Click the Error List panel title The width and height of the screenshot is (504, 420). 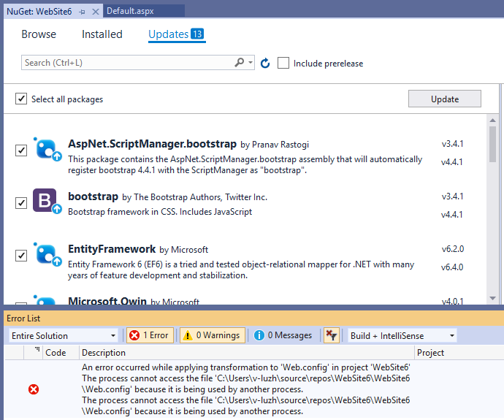(x=23, y=318)
